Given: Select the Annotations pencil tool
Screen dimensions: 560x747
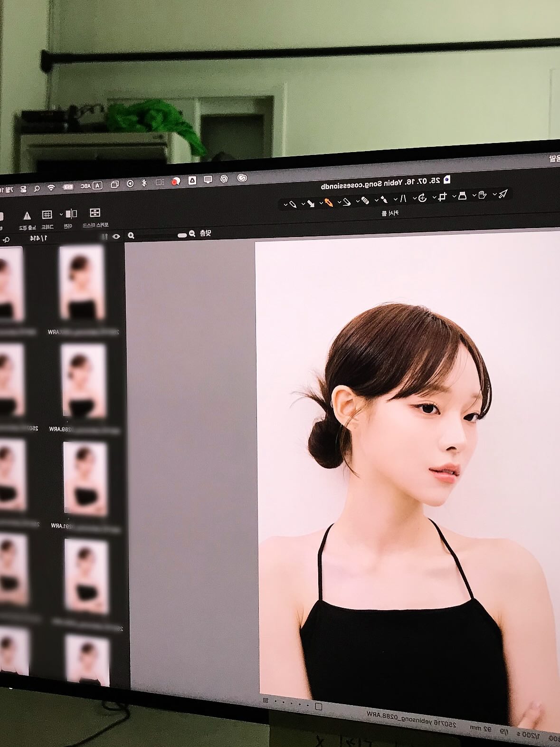Looking at the screenshot, I should tap(293, 204).
